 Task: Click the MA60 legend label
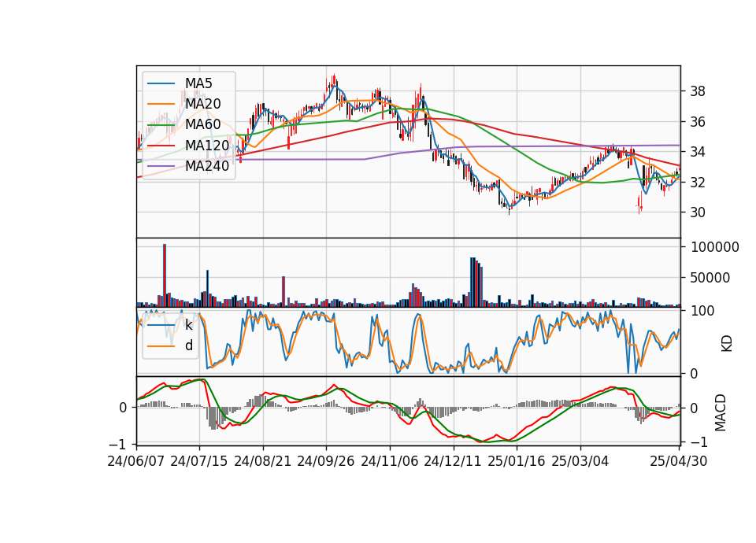click(x=203, y=125)
